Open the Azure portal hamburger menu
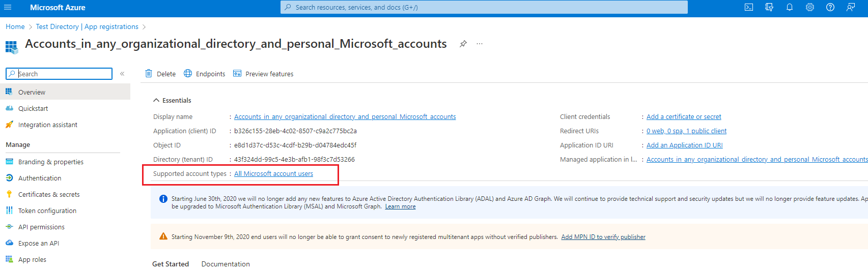 8,7
